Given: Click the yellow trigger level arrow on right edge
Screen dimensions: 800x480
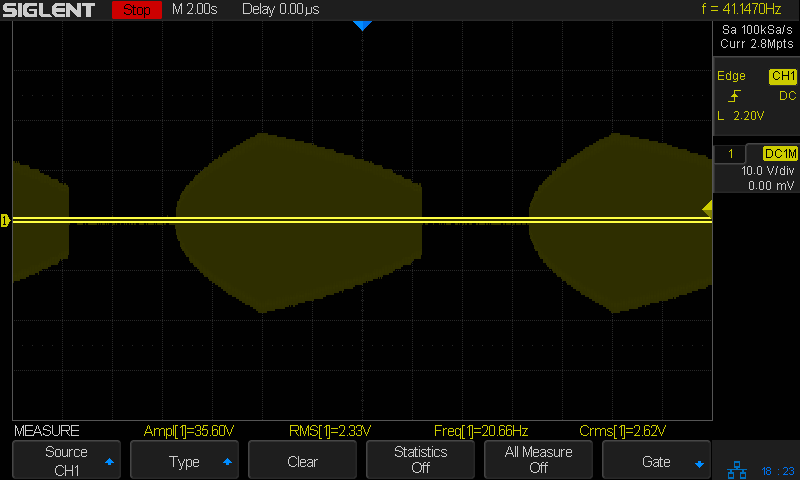Looking at the screenshot, I should click(707, 208).
